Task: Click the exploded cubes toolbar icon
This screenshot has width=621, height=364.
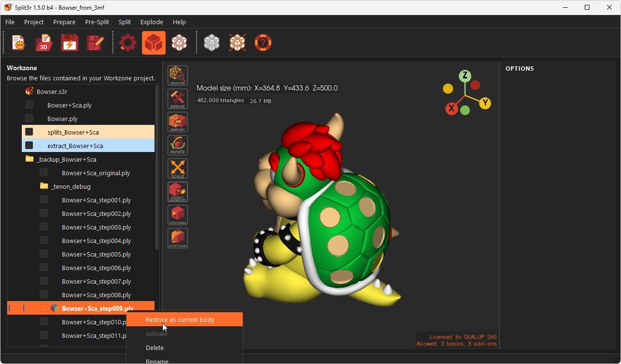Action: (x=237, y=43)
